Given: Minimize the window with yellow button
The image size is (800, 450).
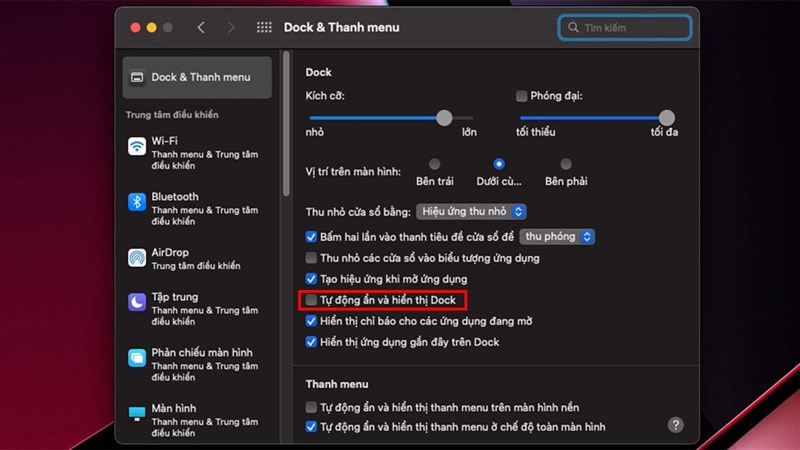Looking at the screenshot, I should click(x=152, y=28).
